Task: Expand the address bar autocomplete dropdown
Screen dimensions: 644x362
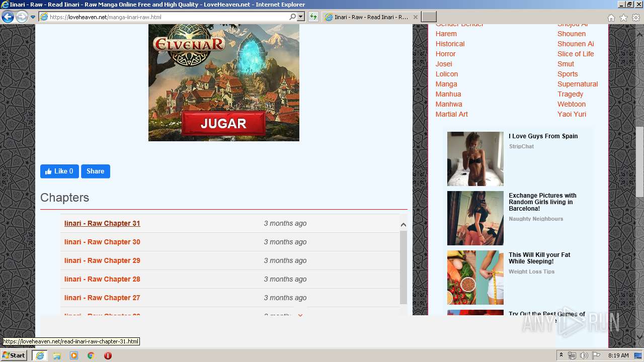Action: (301, 17)
